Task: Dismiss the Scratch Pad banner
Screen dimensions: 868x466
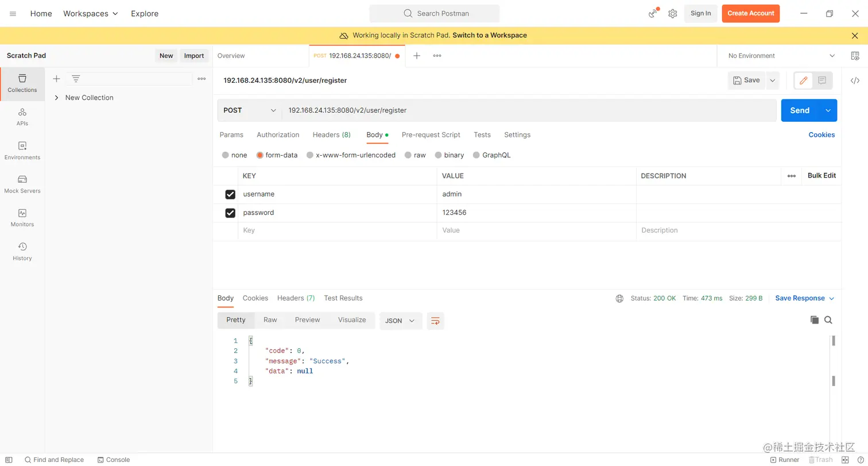Action: (x=855, y=36)
